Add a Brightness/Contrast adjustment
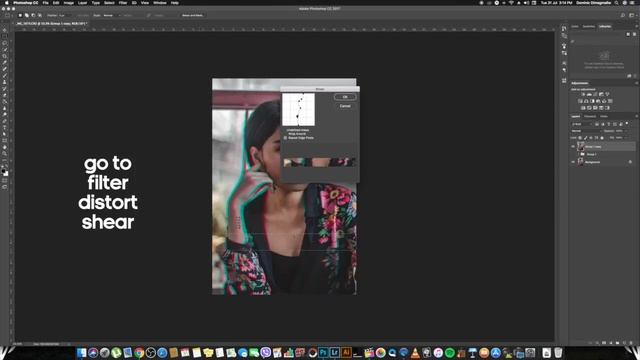This screenshot has height=360, width=640. coord(583,94)
